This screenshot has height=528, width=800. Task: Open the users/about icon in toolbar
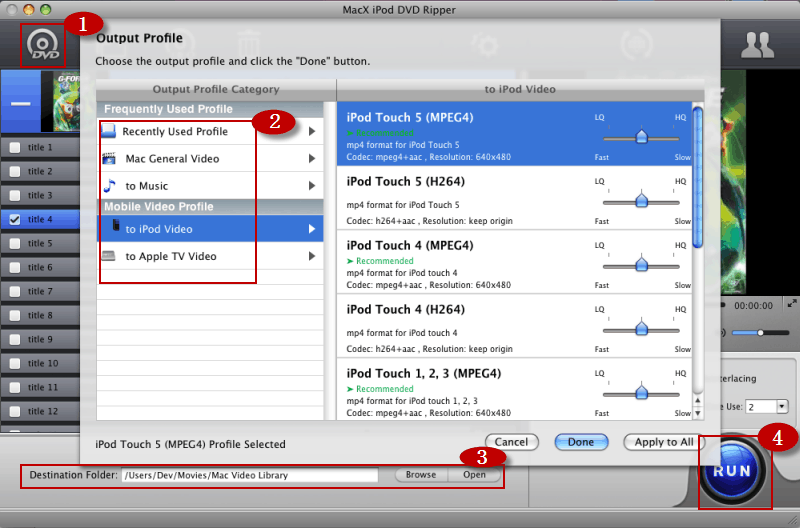757,45
